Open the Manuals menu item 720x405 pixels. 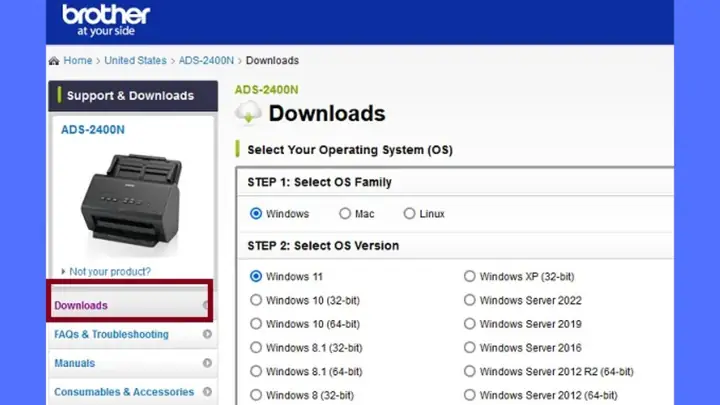(133, 363)
